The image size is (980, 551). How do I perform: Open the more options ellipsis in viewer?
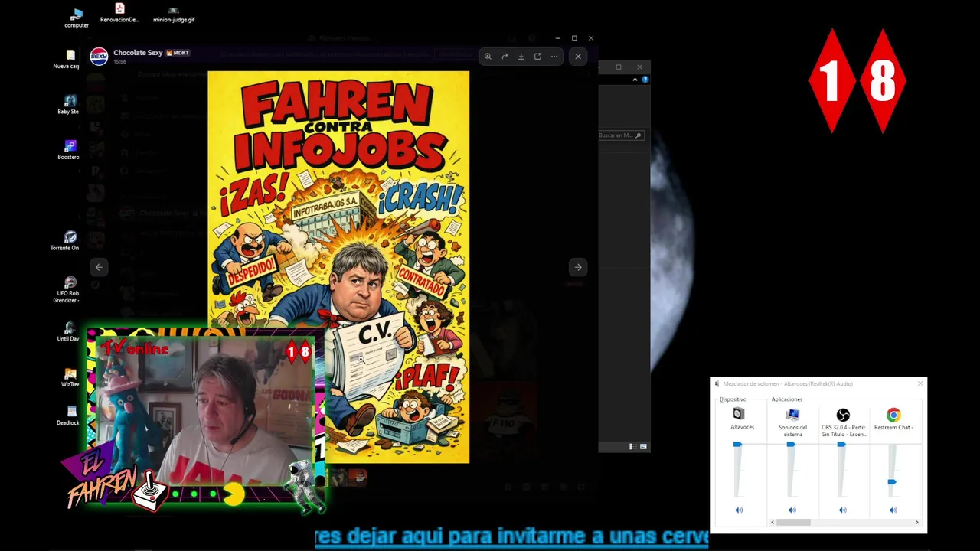[554, 56]
